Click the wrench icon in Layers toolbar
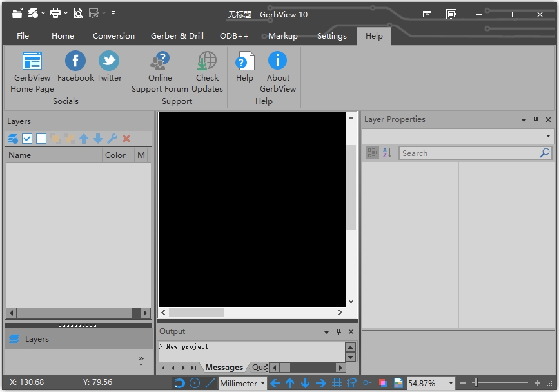Screen dimensions: 559x392 [x=112, y=139]
